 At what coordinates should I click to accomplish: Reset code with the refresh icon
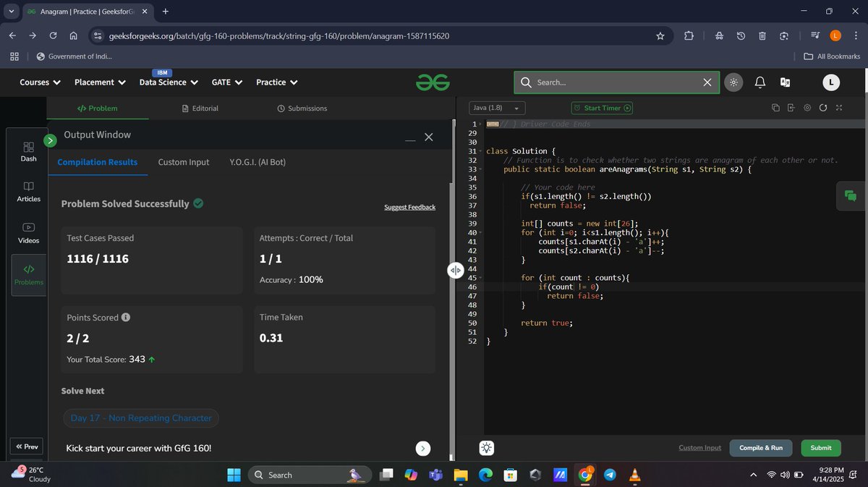point(823,108)
